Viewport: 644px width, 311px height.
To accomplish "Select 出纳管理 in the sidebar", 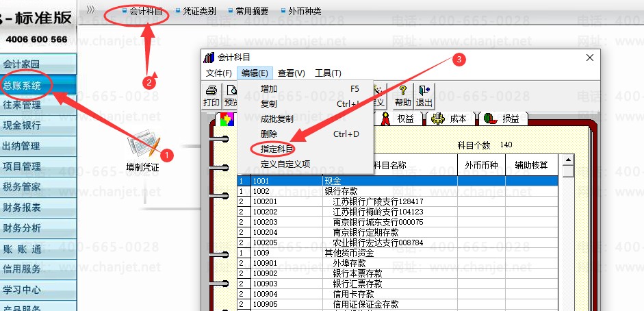I will [38, 147].
